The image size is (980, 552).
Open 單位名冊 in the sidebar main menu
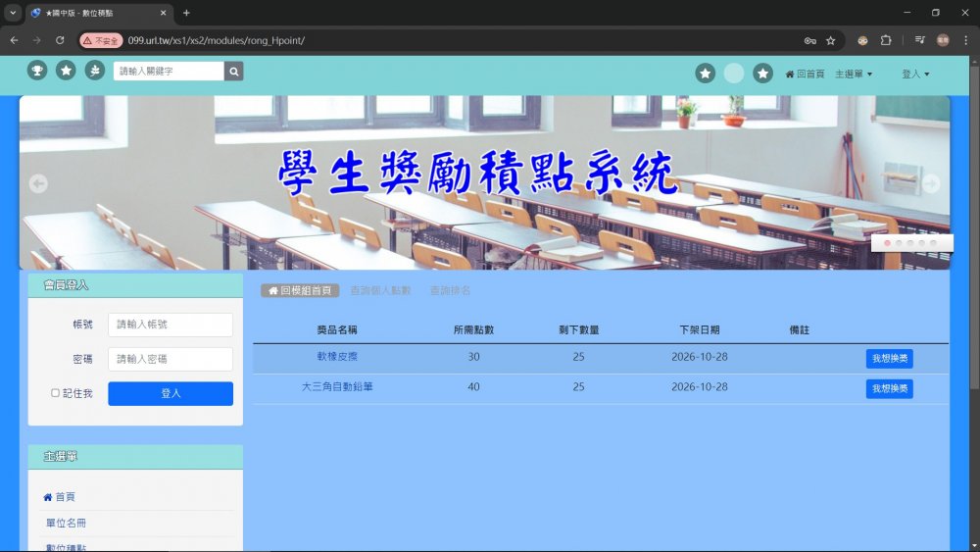click(66, 524)
